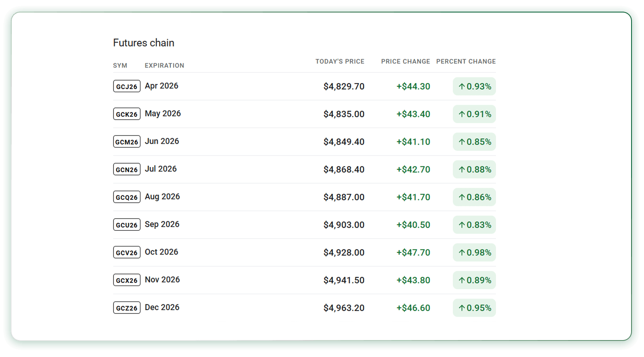Open the GCZ26 symbol badge
This screenshot has width=644, height=357.
[127, 308]
